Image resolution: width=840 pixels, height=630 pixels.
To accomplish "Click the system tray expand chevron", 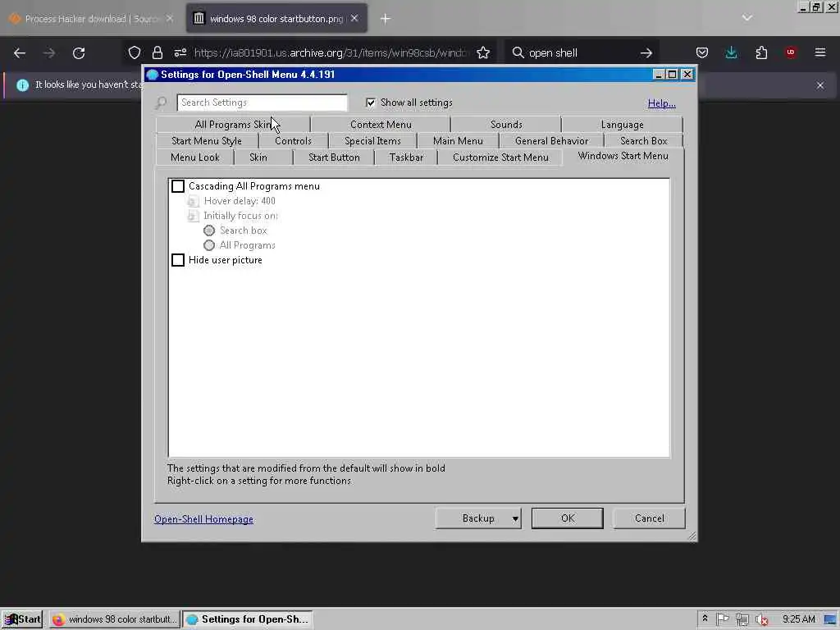I will click(705, 619).
